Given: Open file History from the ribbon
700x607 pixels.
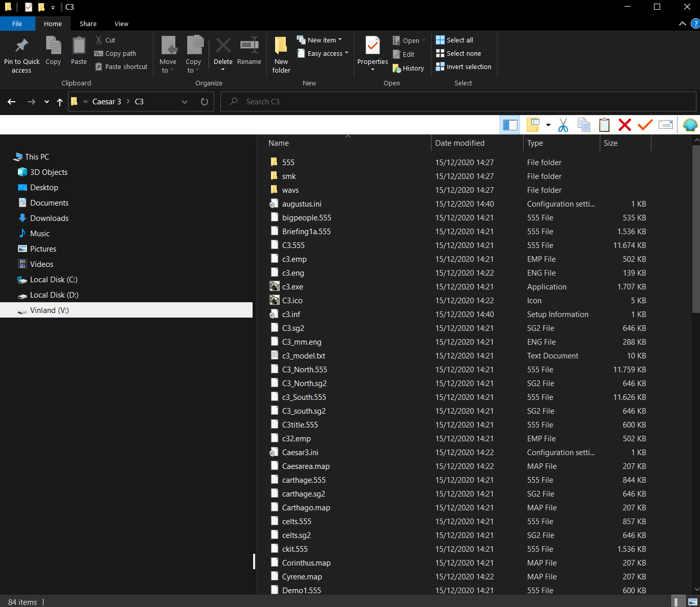Looking at the screenshot, I should [408, 68].
